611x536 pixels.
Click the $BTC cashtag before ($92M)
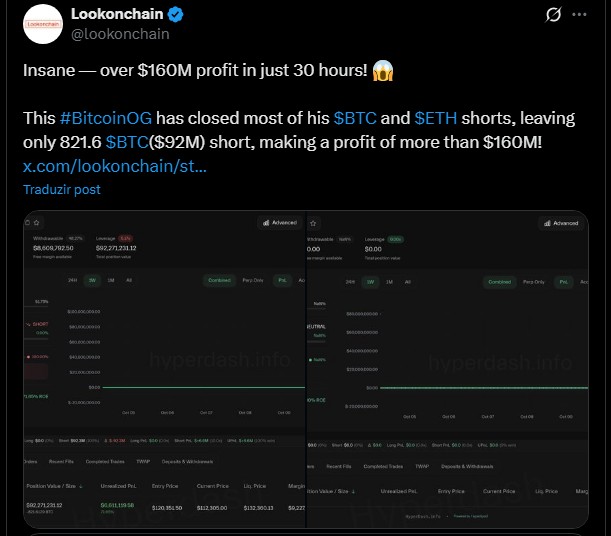point(125,142)
